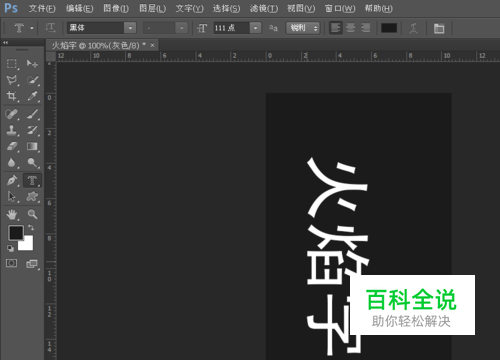Select the Gradient tool

(x=32, y=146)
